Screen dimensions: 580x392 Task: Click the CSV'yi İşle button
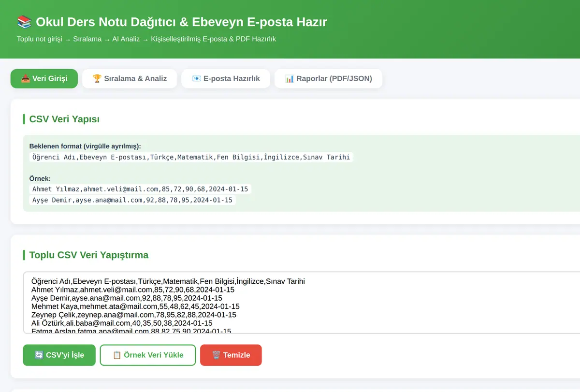point(59,355)
